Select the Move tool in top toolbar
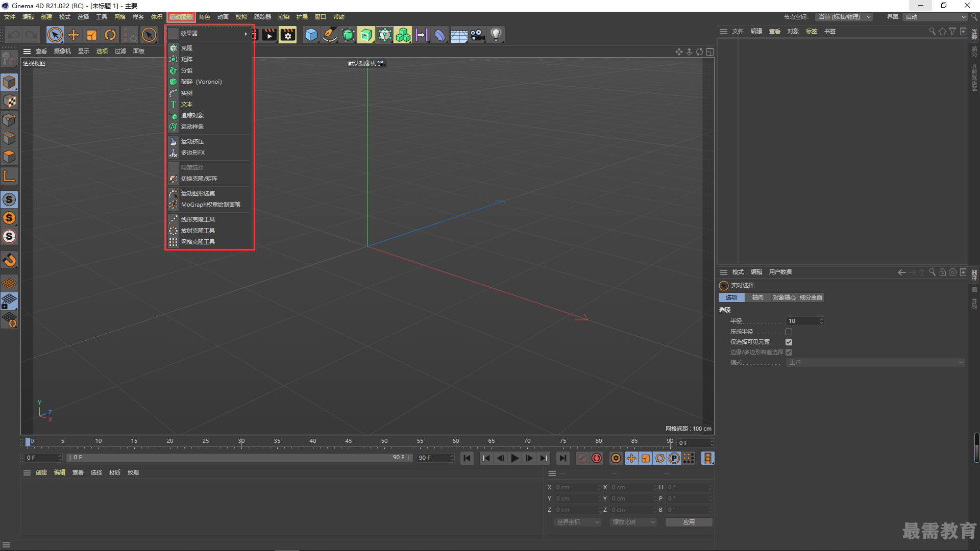 click(x=73, y=35)
